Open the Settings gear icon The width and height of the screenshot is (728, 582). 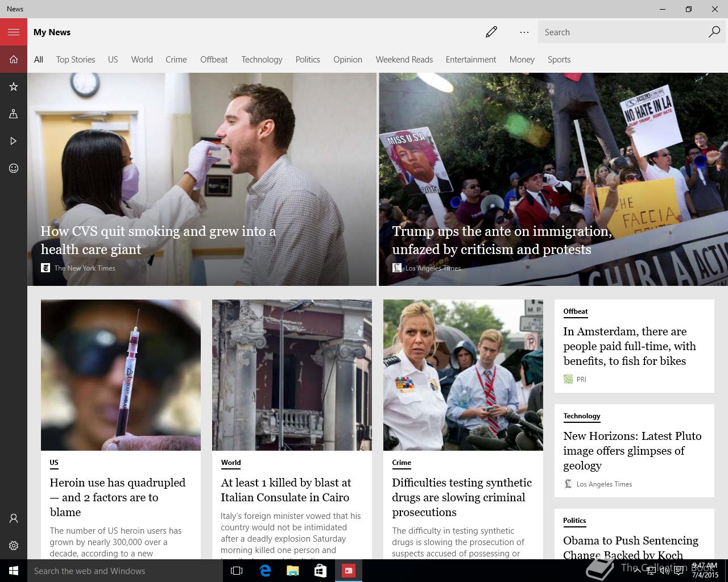pyautogui.click(x=14, y=546)
